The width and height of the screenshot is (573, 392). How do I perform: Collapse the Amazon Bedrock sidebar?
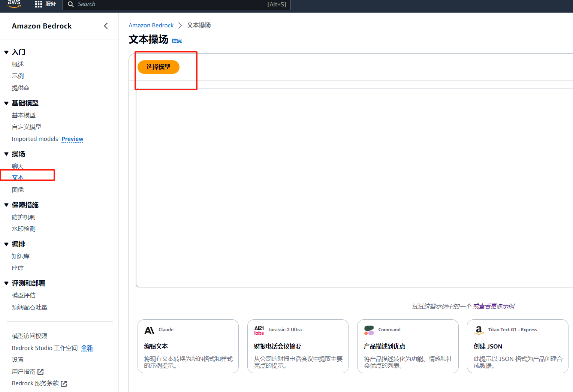(x=106, y=26)
